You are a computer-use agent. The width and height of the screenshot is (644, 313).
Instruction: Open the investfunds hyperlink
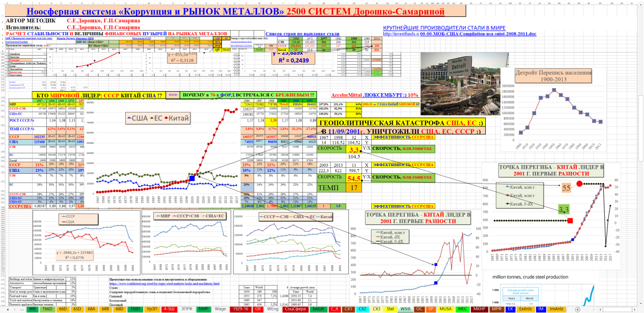coord(400,34)
